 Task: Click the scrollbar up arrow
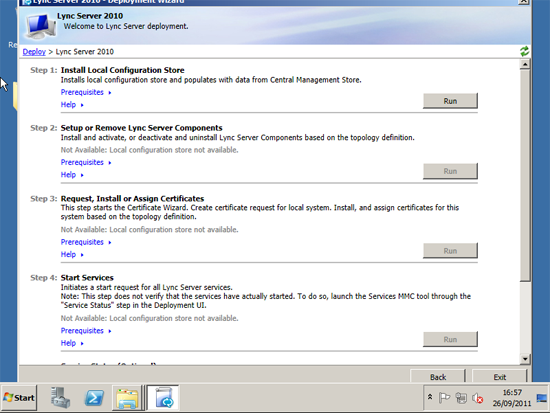click(x=525, y=64)
